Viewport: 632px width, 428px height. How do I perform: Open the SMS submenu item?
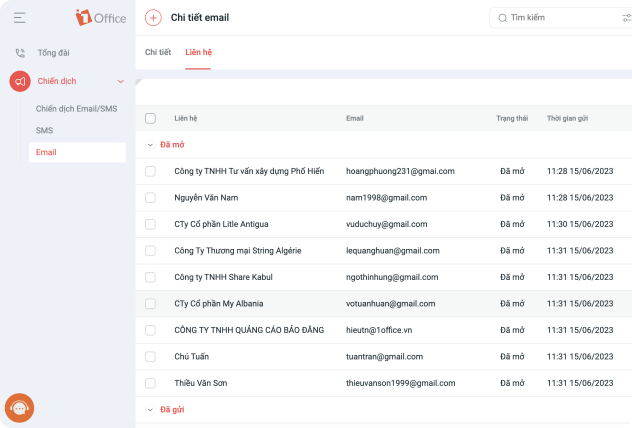coord(44,131)
